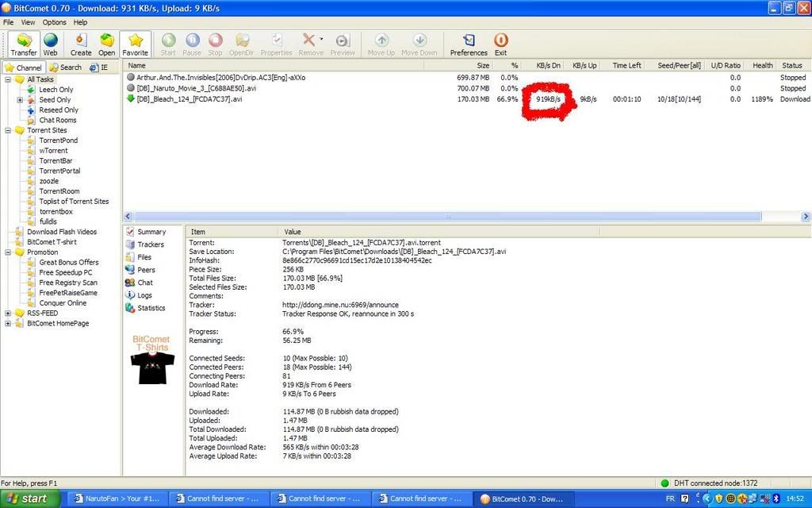This screenshot has height=508, width=812.
Task: Click the Start task icon
Action: click(x=168, y=40)
